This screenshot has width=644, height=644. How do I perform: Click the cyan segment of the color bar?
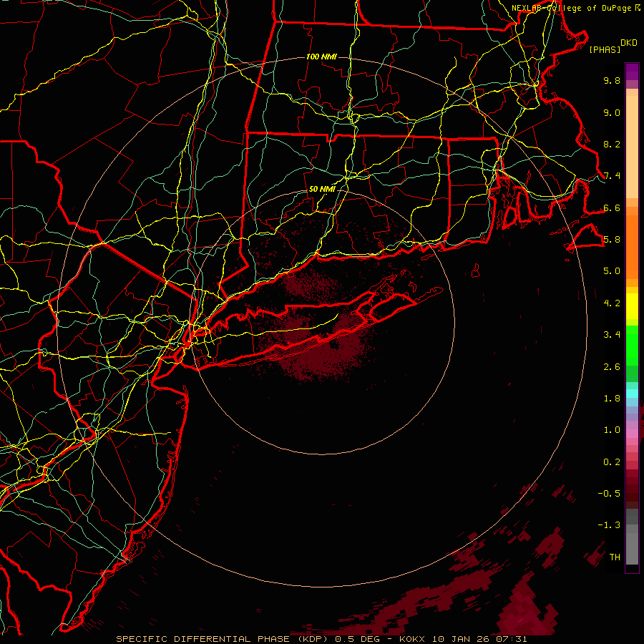click(632, 394)
